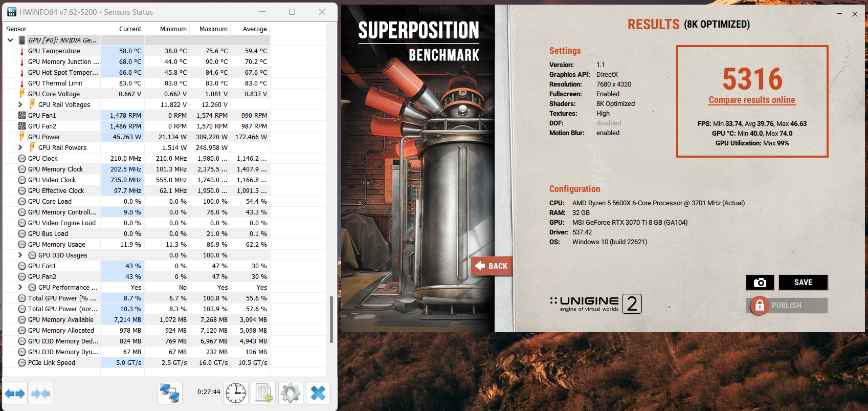
Task: Expand GPU Rail Powers
Action: tap(20, 147)
